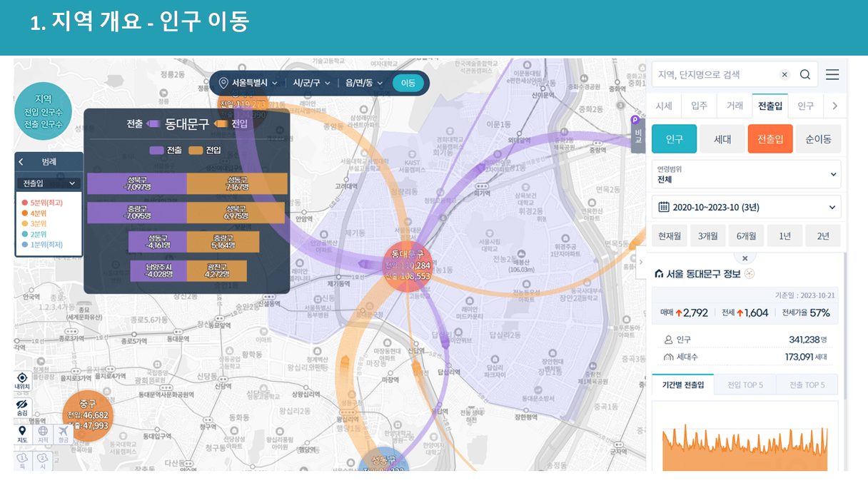Select the 6개월 period option
Screen dimensions: 868x488
[746, 236]
